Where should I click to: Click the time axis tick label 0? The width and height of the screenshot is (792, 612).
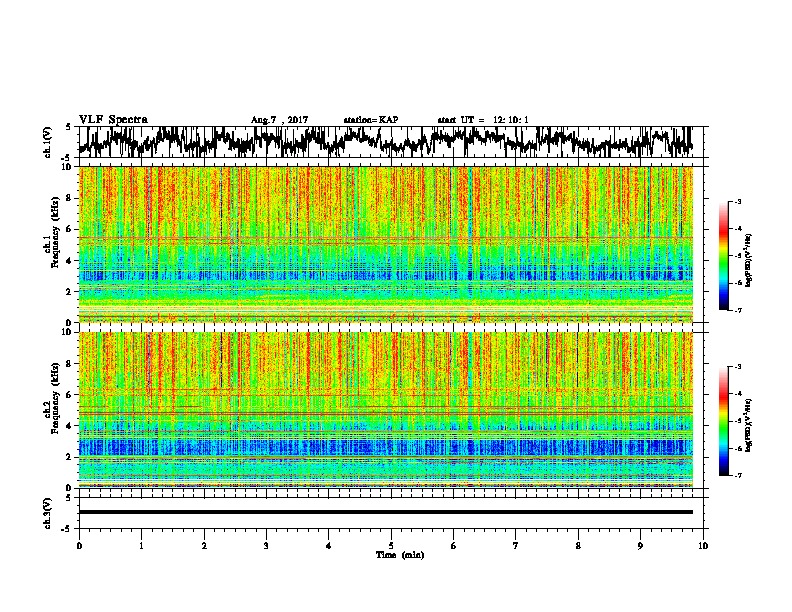click(79, 546)
